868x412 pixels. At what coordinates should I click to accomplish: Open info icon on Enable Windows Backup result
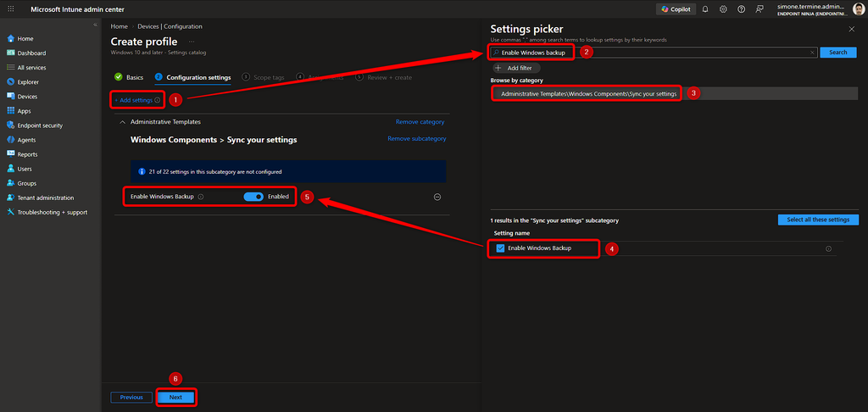(x=829, y=248)
